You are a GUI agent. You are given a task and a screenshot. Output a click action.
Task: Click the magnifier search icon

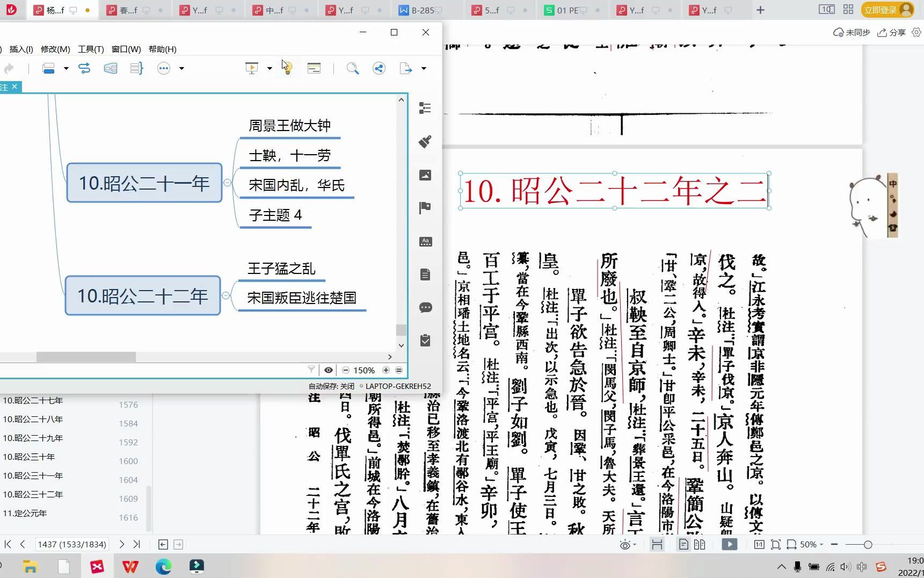pos(353,68)
